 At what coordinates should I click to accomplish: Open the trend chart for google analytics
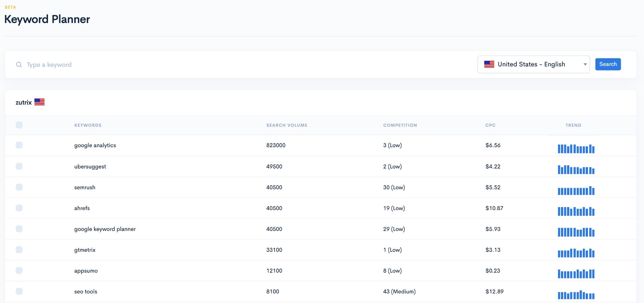[x=576, y=149]
